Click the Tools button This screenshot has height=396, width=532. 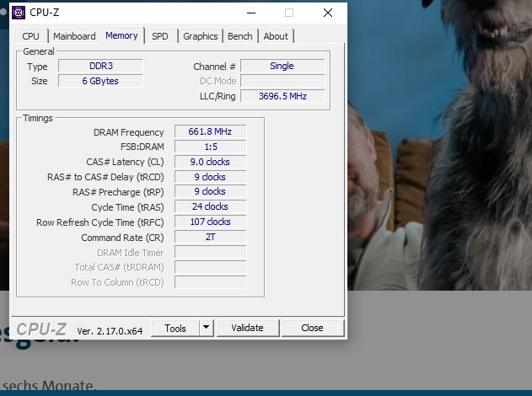[175, 329]
